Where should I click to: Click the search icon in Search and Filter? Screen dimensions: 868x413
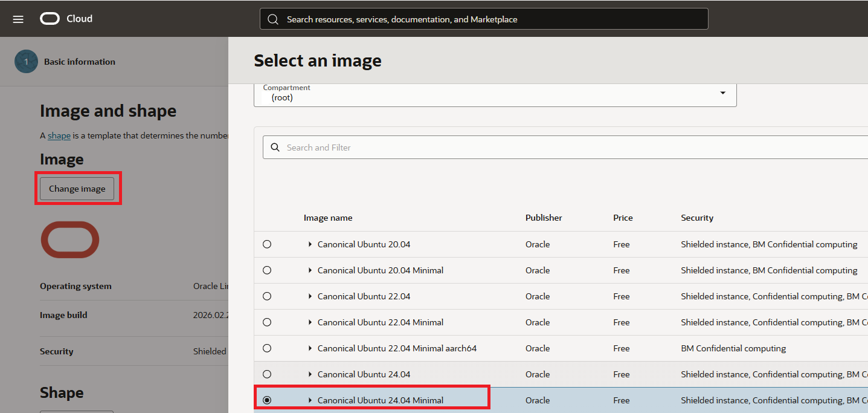point(275,148)
